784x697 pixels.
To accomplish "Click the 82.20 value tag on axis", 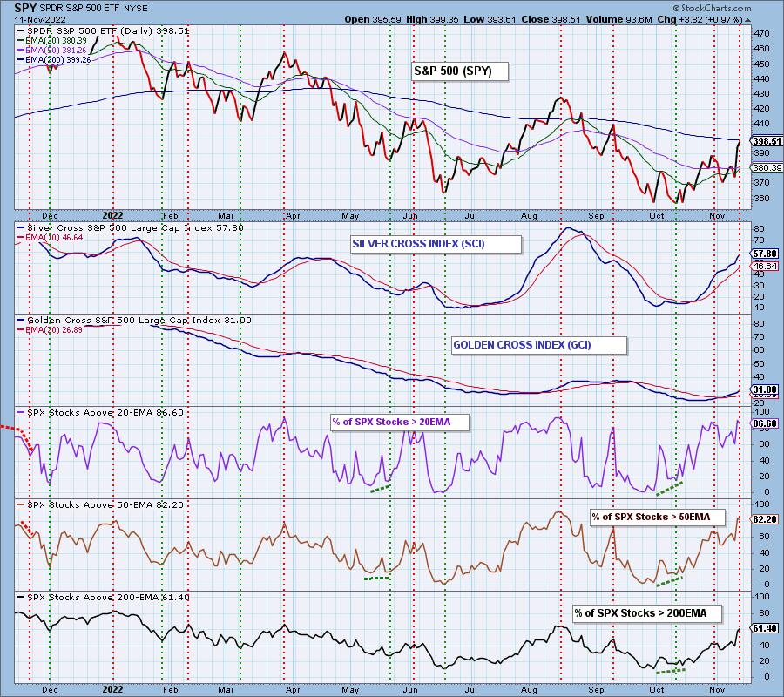I will 765,519.
